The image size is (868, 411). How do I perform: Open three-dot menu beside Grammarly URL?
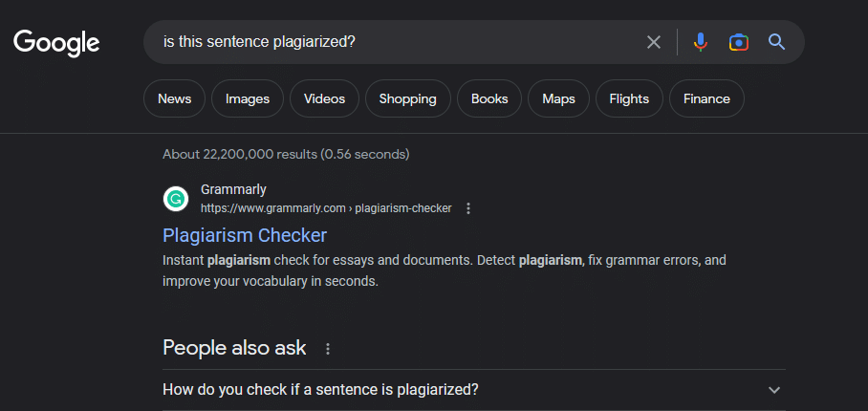click(x=468, y=208)
